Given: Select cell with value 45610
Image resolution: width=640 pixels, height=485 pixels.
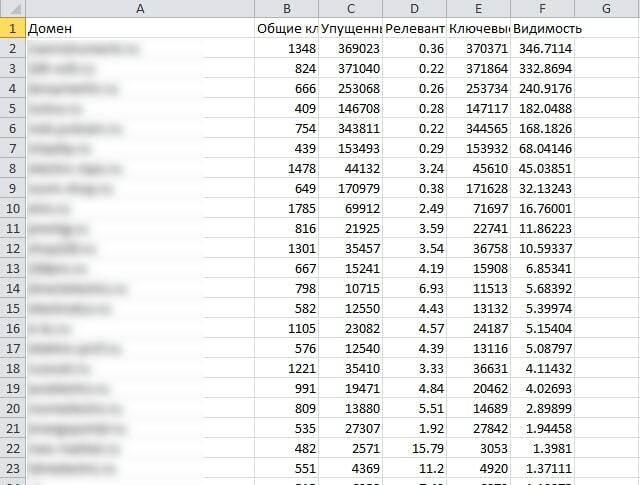Looking at the screenshot, I should (x=479, y=168).
